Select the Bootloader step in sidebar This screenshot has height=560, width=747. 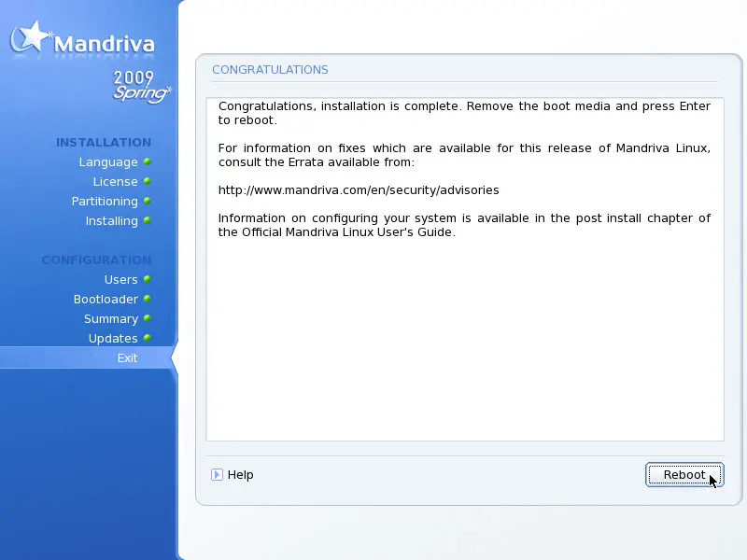point(106,299)
